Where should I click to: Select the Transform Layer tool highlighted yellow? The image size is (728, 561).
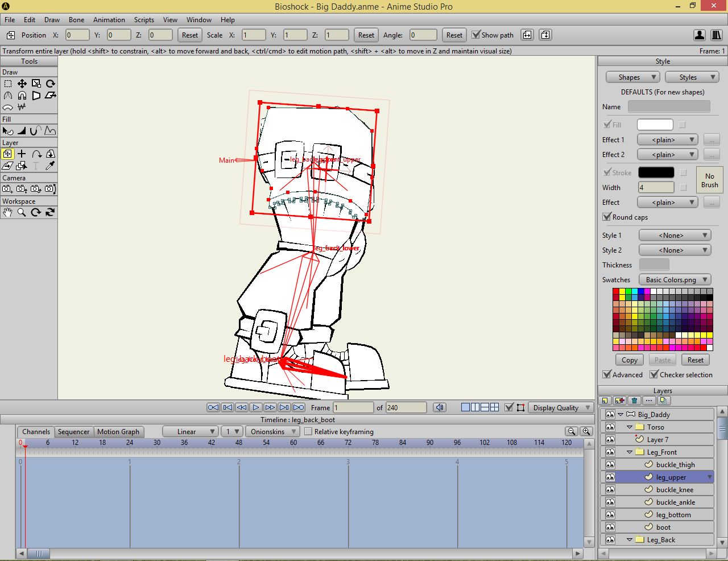[7, 154]
